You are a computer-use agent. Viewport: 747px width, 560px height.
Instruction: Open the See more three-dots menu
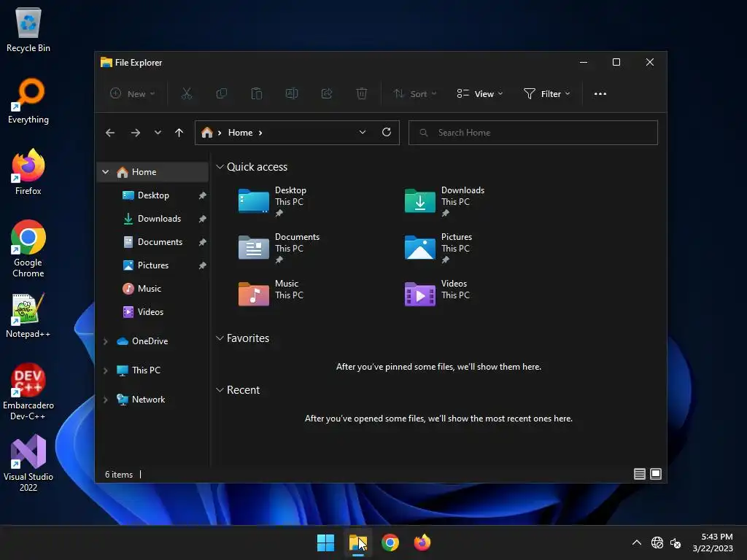click(600, 94)
